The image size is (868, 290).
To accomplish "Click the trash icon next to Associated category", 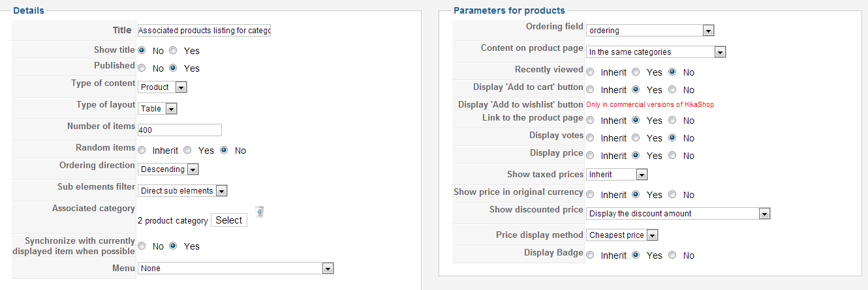I will click(259, 211).
